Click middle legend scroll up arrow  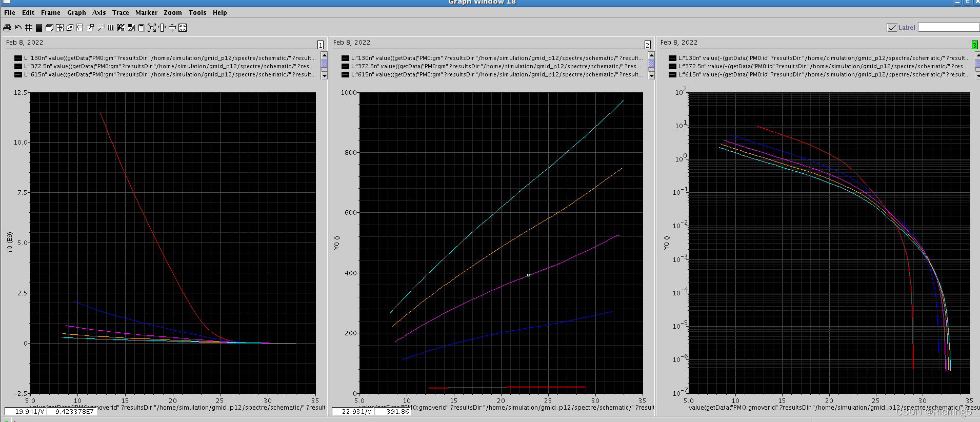651,55
